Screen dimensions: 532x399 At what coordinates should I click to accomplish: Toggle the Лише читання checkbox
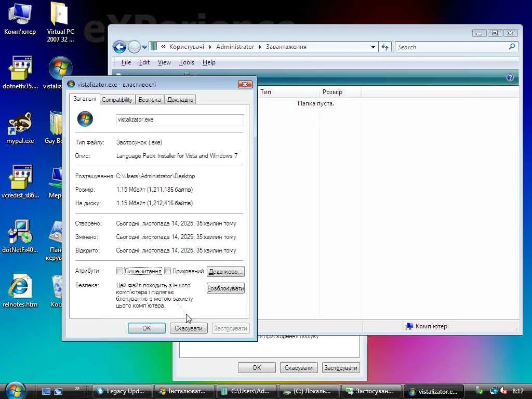tap(119, 271)
